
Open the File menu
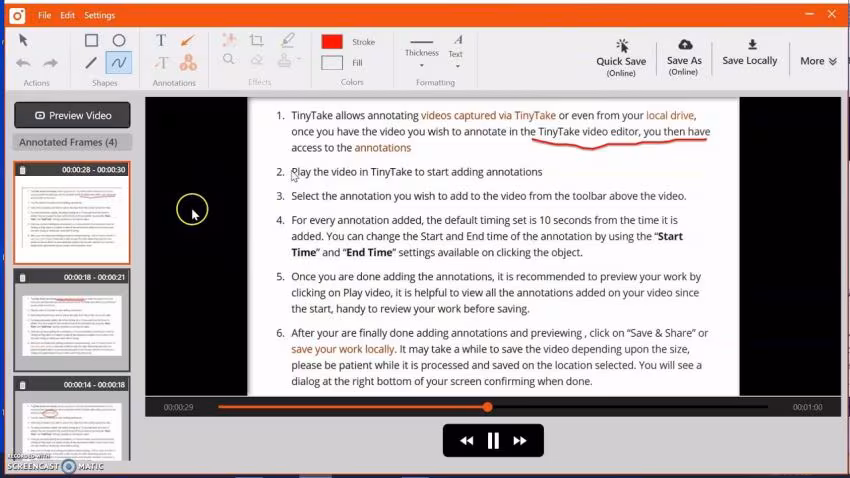point(44,15)
